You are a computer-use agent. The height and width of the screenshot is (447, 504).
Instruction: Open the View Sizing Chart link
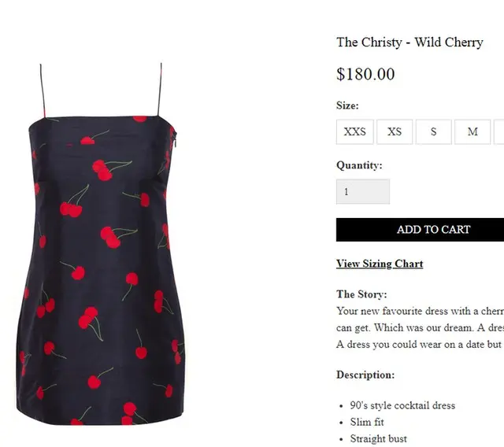point(380,264)
